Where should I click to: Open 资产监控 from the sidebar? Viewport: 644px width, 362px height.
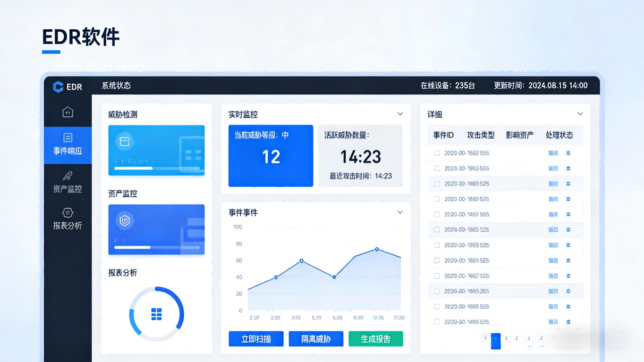pos(68,182)
